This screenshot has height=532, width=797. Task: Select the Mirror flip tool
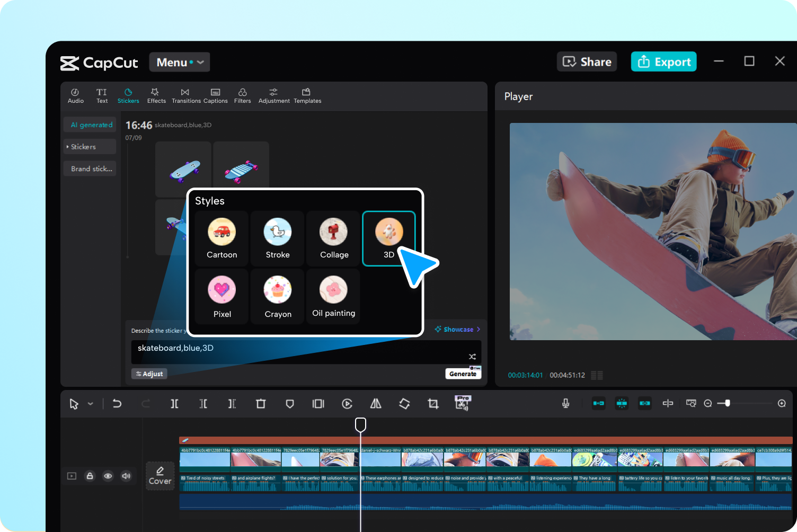[x=376, y=404]
